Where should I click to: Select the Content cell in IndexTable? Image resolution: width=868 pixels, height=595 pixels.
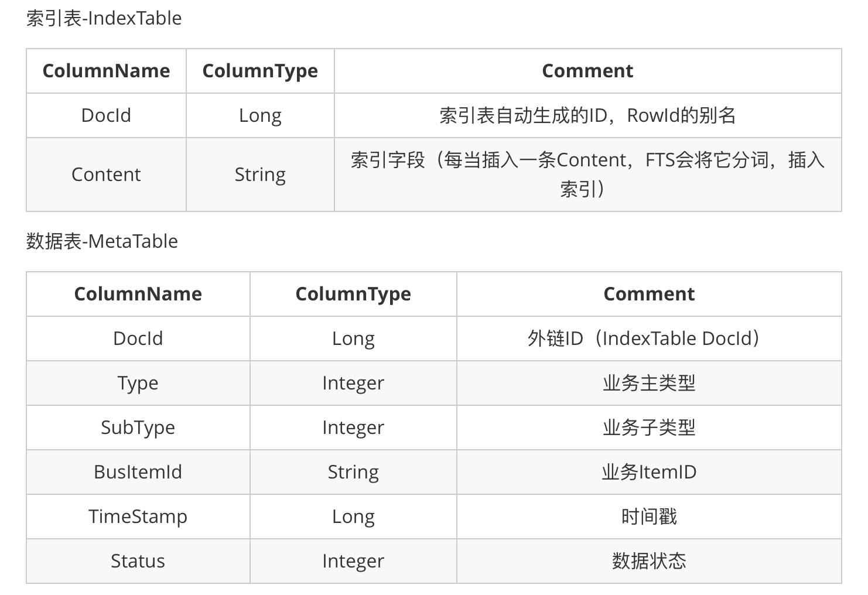click(x=106, y=175)
